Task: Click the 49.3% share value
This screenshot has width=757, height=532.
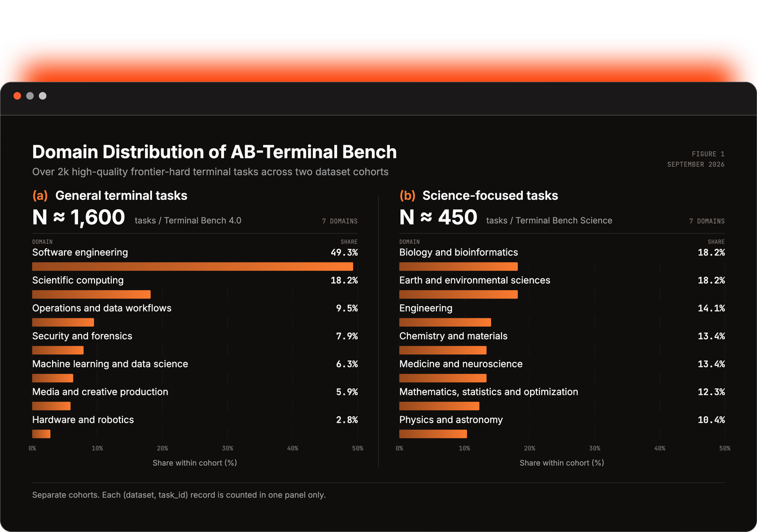Action: coord(344,252)
